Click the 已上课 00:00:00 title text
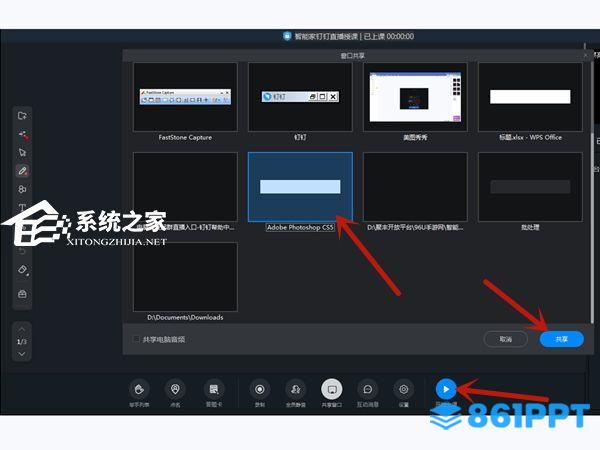The width and height of the screenshot is (600, 450). click(x=388, y=36)
